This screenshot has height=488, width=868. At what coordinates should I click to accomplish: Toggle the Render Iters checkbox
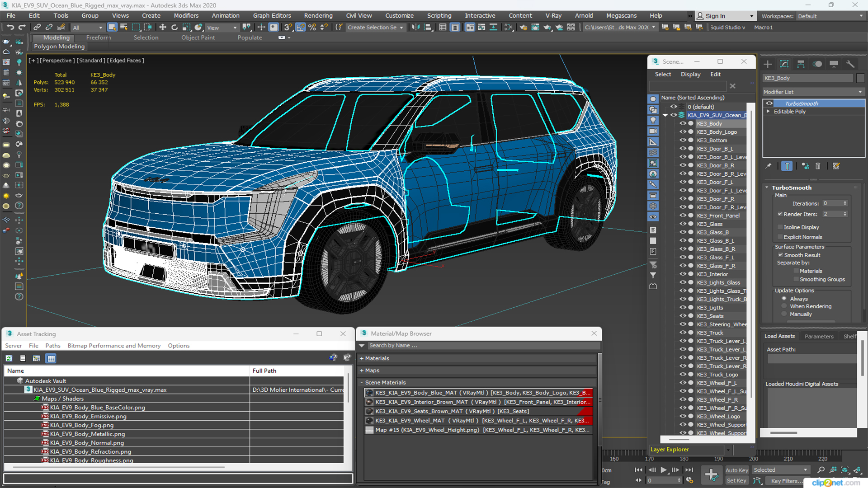[780, 214]
